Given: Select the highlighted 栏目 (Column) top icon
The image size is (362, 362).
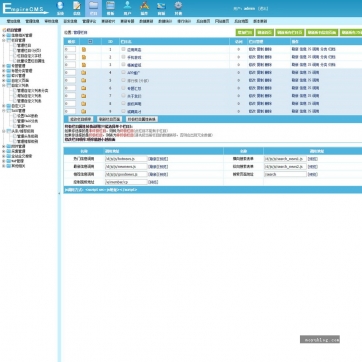Looking at the screenshot, I should click(x=94, y=8).
